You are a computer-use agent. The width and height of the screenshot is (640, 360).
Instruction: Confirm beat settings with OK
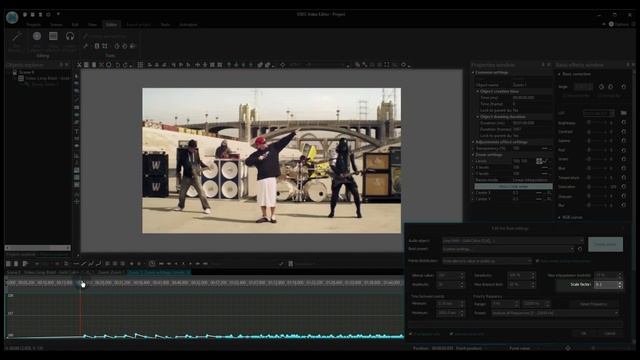pyautogui.click(x=584, y=333)
